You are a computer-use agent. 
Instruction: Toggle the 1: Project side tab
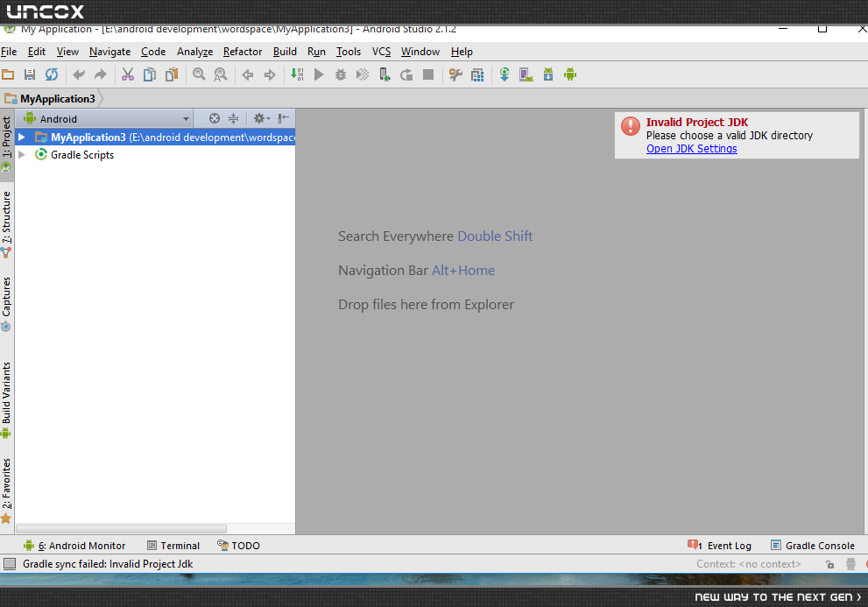(x=7, y=144)
